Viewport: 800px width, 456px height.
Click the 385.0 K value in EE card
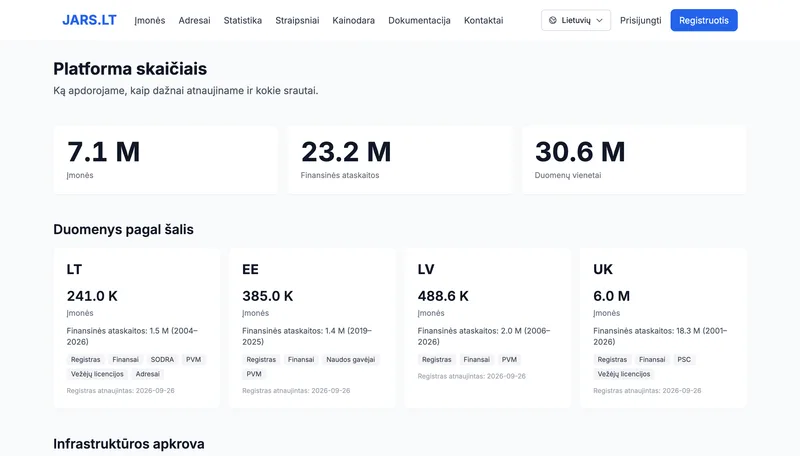[268, 296]
